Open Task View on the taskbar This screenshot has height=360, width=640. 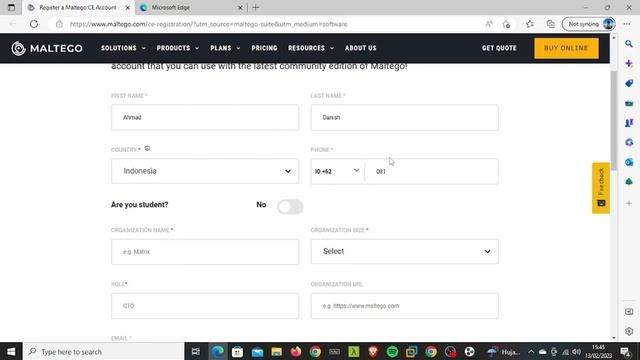(196, 351)
